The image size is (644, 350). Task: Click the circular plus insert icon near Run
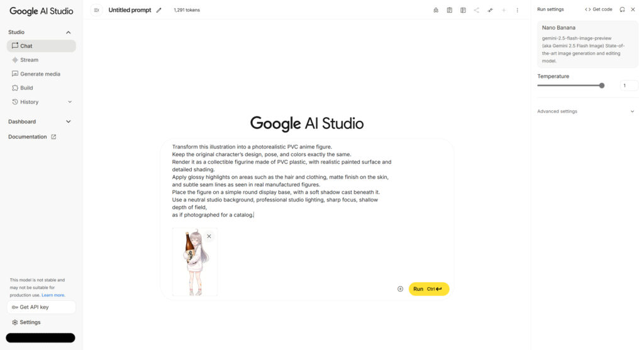pos(400,289)
